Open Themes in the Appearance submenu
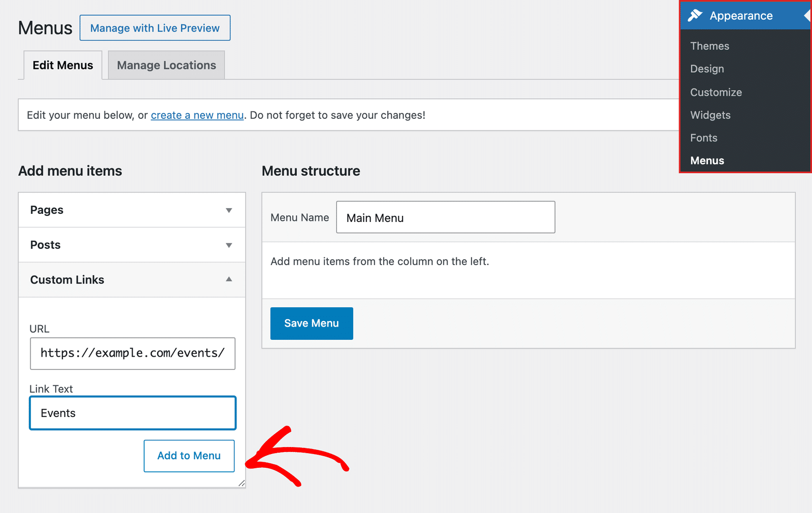The width and height of the screenshot is (812, 513). pyautogui.click(x=709, y=46)
